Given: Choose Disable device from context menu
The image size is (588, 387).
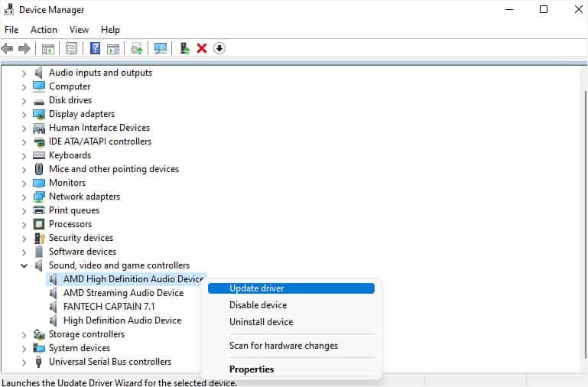Looking at the screenshot, I should [291, 305].
